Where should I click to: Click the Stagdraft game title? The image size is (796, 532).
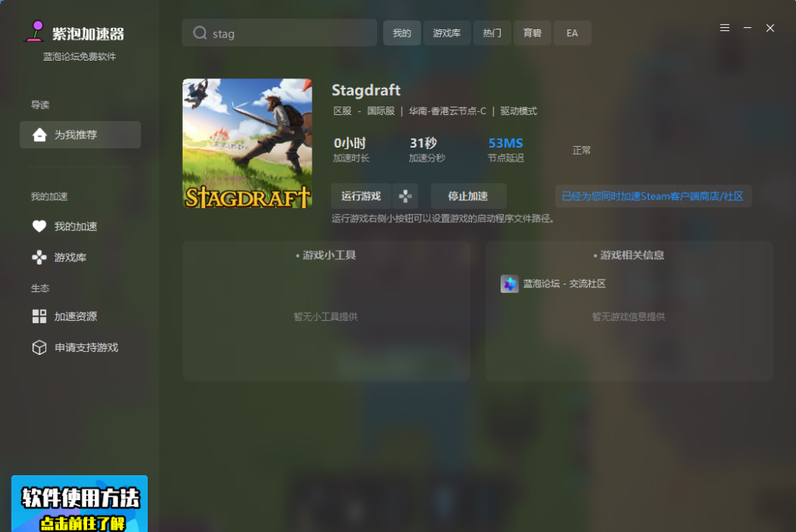pyautogui.click(x=366, y=90)
